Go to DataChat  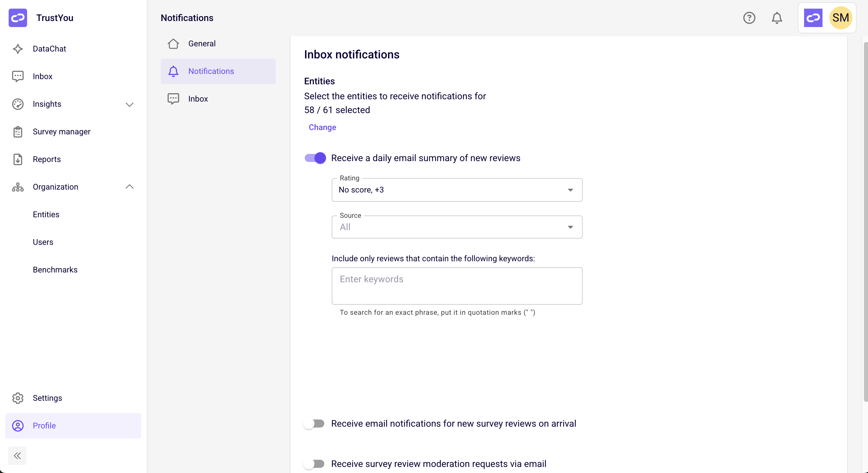pyautogui.click(x=73, y=49)
